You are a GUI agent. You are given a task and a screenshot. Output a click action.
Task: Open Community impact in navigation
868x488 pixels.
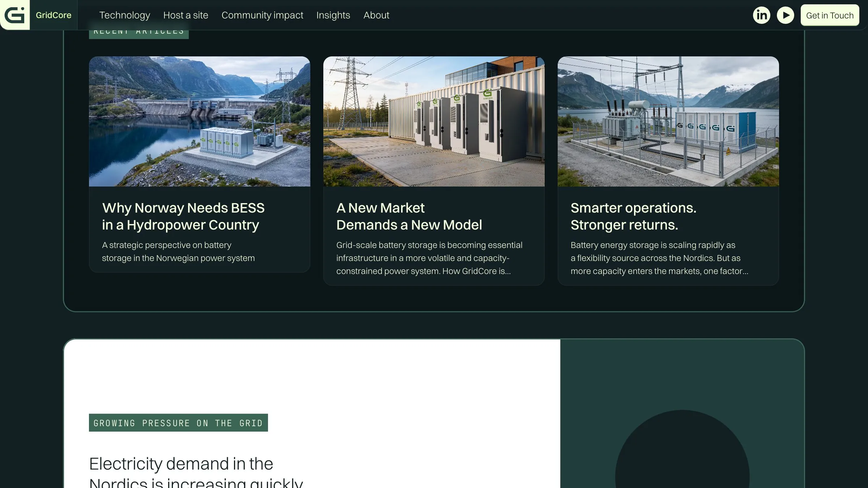point(262,15)
